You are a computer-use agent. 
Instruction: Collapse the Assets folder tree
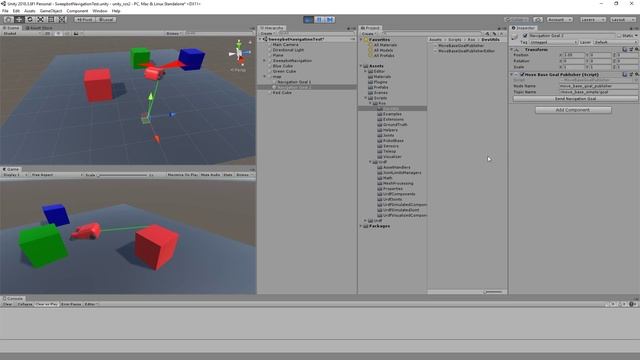pyautogui.click(x=361, y=66)
